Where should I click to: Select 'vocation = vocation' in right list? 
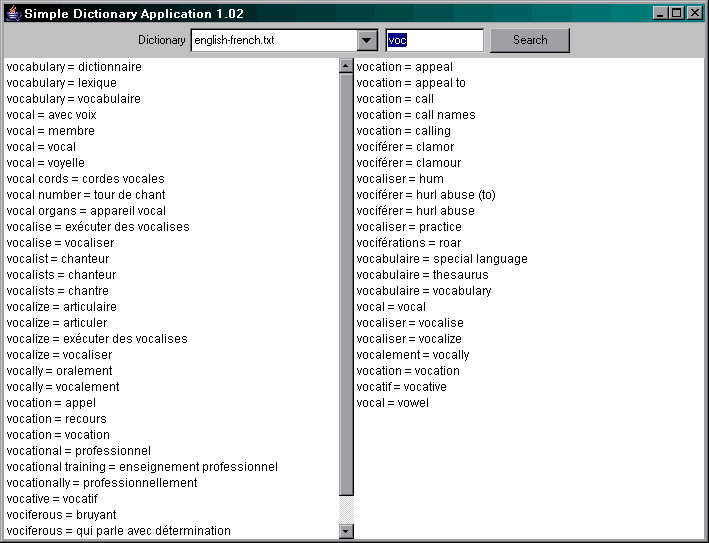[x=408, y=371]
